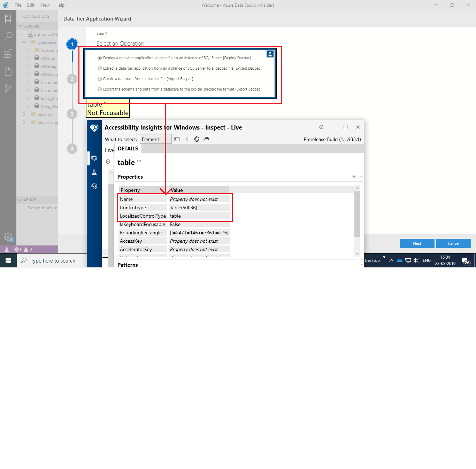476x469 pixels.
Task: Sign in to Azure via the link
Action: (x=43, y=208)
